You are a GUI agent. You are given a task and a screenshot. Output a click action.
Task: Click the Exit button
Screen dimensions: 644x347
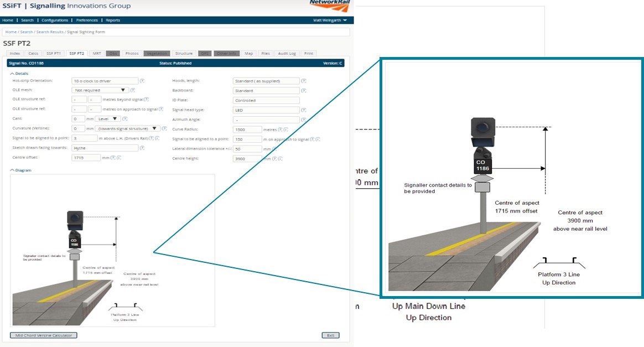point(331,335)
